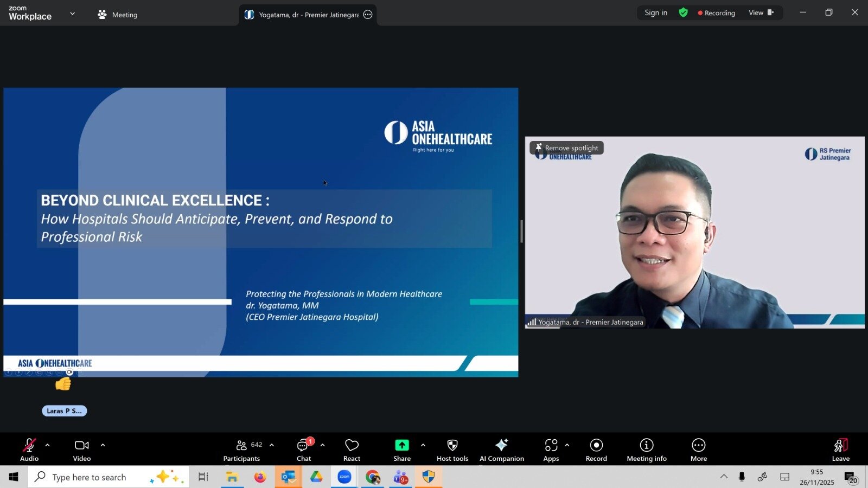Open the More options menu

pyautogui.click(x=698, y=450)
